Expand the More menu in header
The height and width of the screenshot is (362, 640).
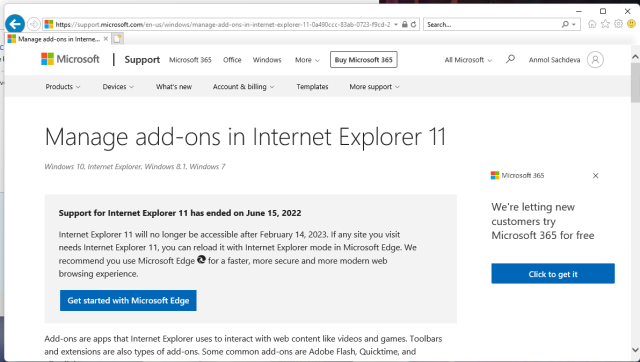click(307, 60)
